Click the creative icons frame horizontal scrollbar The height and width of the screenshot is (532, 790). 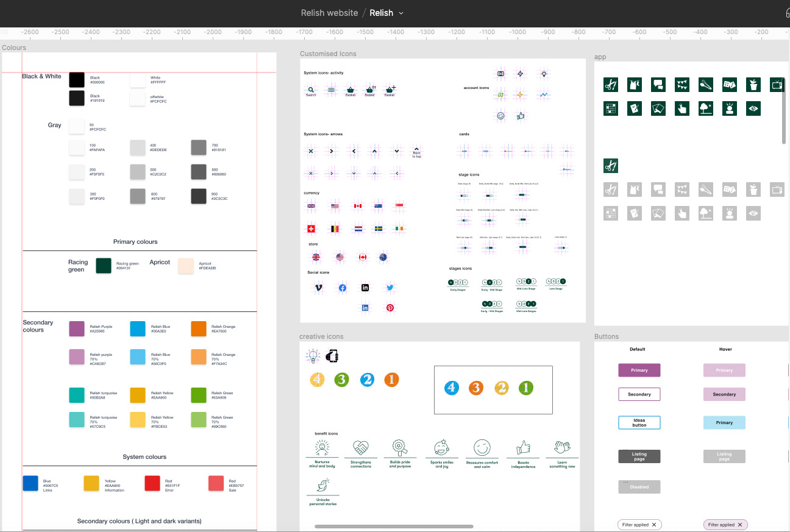[394, 527]
